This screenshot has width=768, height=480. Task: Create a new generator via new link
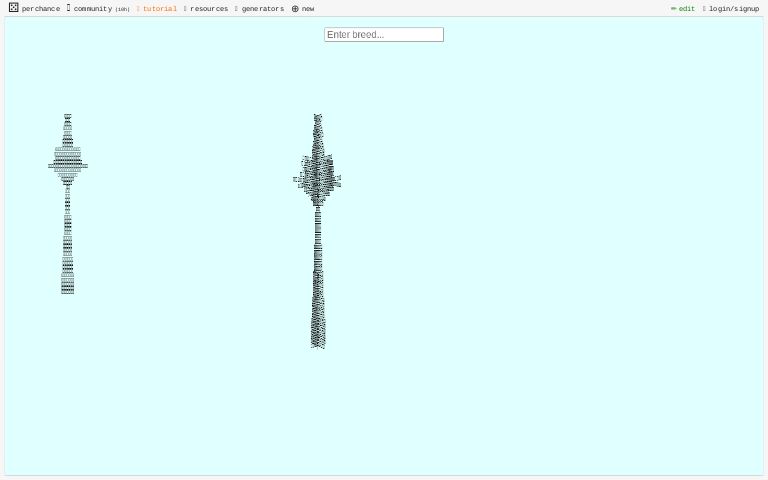(x=308, y=9)
